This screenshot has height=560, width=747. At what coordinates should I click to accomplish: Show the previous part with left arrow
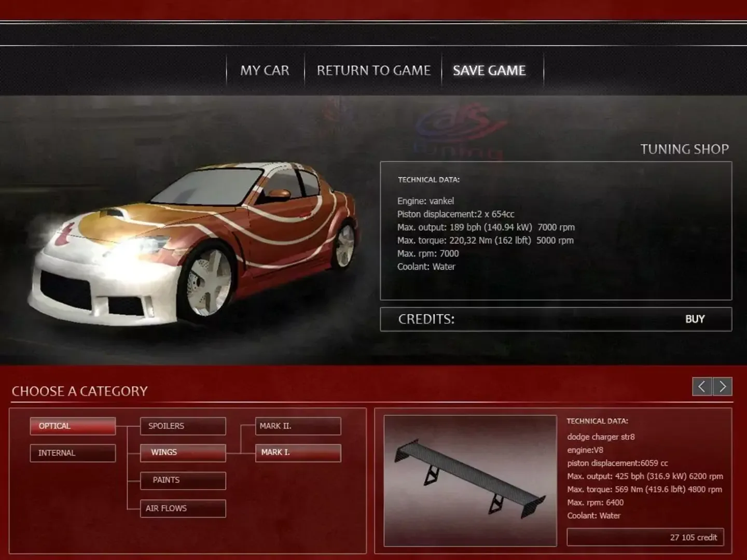(702, 386)
